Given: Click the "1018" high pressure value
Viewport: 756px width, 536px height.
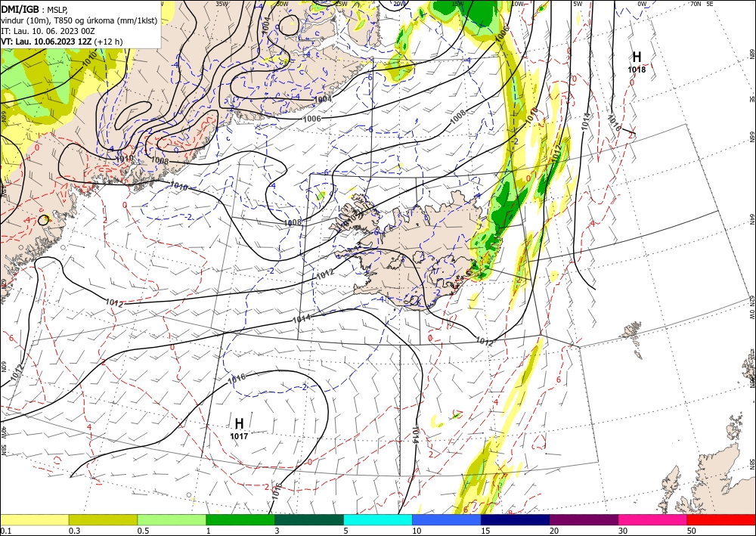Looking at the screenshot, I should click(x=637, y=70).
